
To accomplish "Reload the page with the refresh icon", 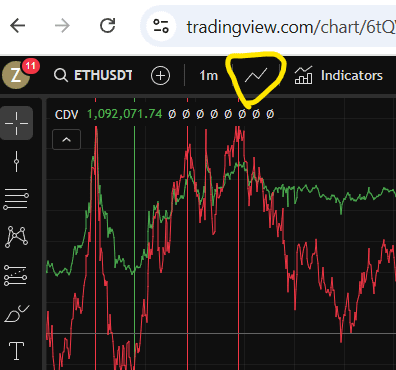I will tap(108, 25).
